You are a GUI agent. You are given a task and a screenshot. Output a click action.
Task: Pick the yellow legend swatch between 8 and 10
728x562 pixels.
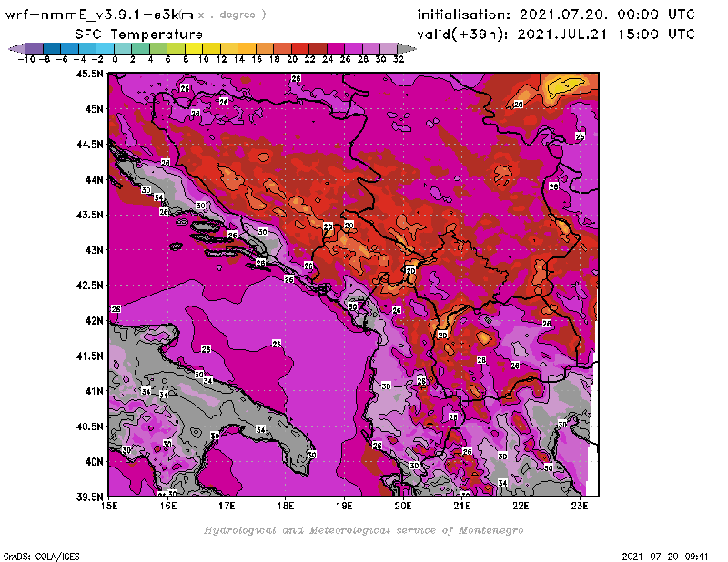tap(194, 48)
